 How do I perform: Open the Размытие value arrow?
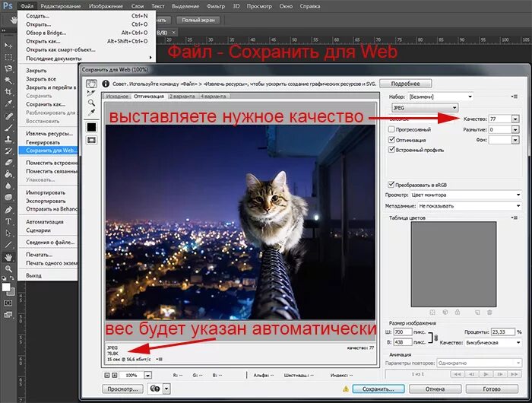pyautogui.click(x=515, y=129)
